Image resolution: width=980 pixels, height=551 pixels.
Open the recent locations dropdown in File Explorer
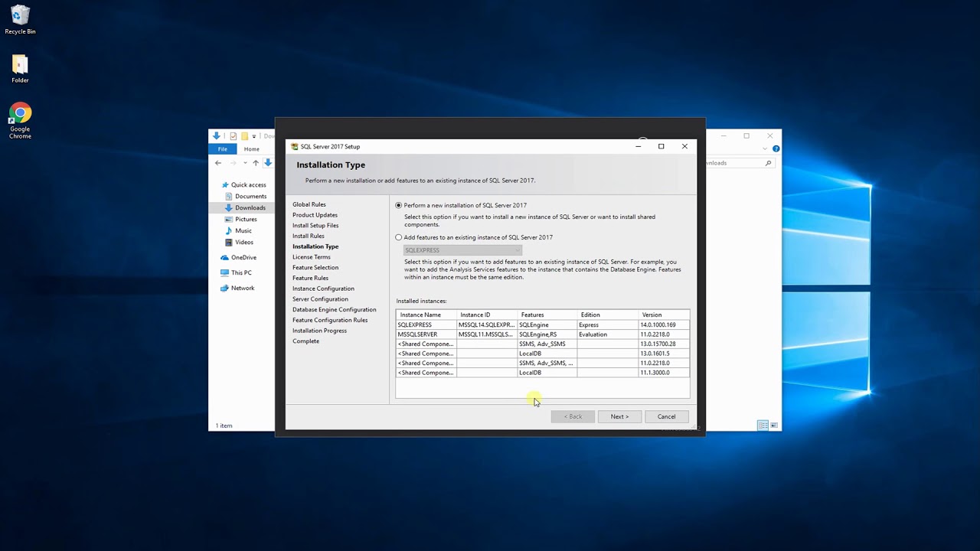(245, 163)
